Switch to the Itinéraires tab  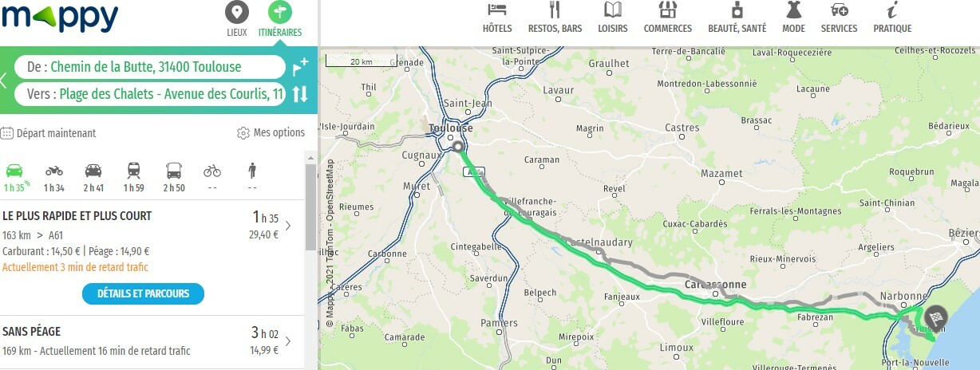point(280,20)
